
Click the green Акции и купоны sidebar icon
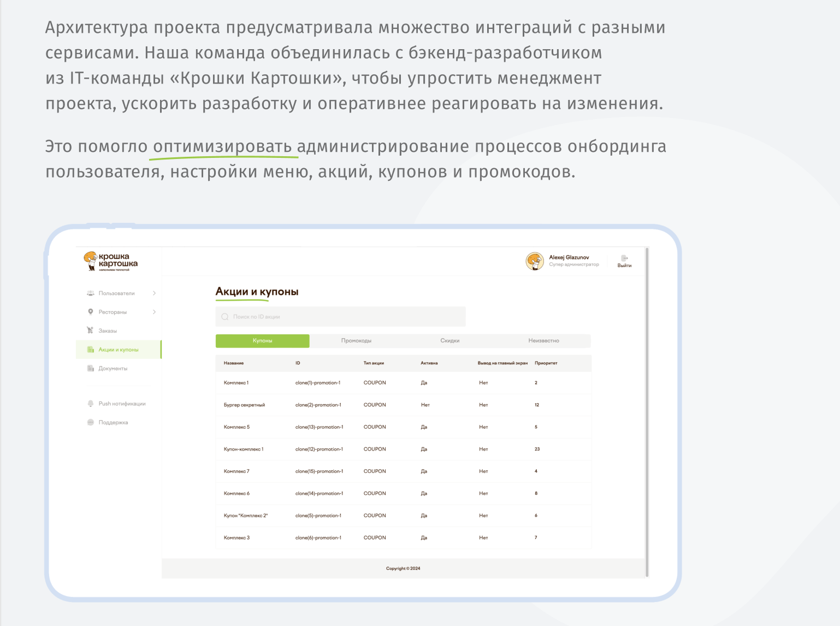pyautogui.click(x=91, y=350)
